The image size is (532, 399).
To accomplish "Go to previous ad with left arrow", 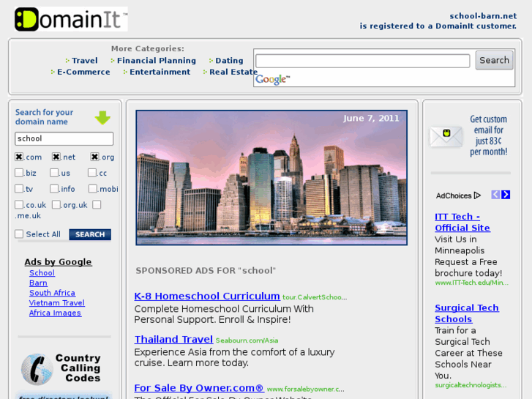I will 495,195.
